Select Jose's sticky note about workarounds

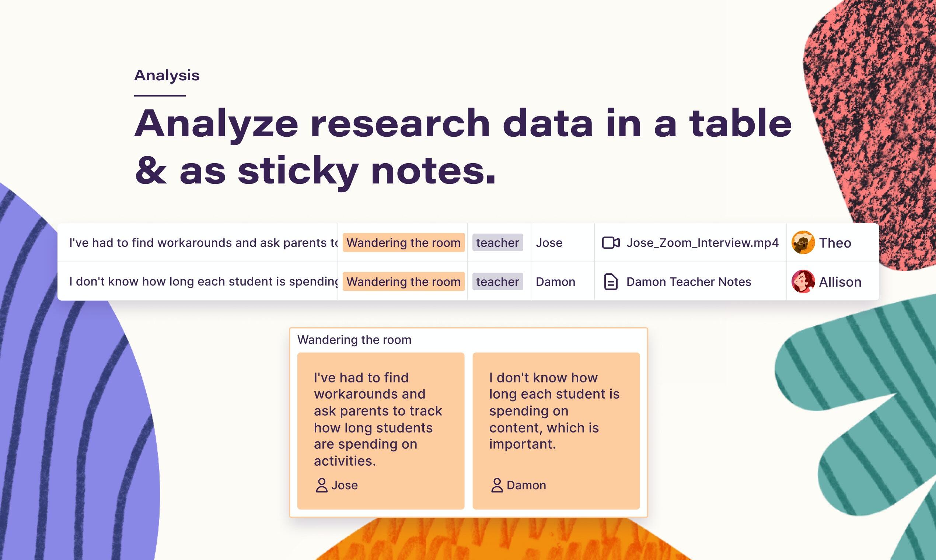point(380,431)
